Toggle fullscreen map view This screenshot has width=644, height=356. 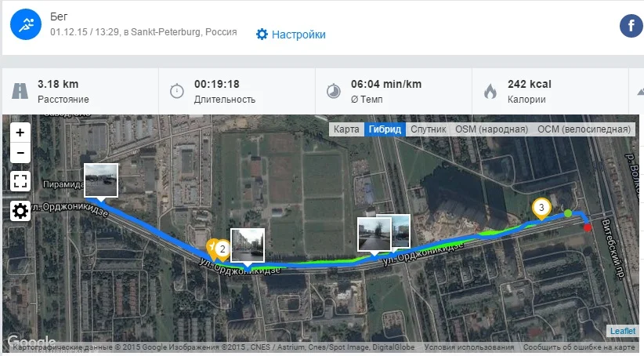click(20, 181)
